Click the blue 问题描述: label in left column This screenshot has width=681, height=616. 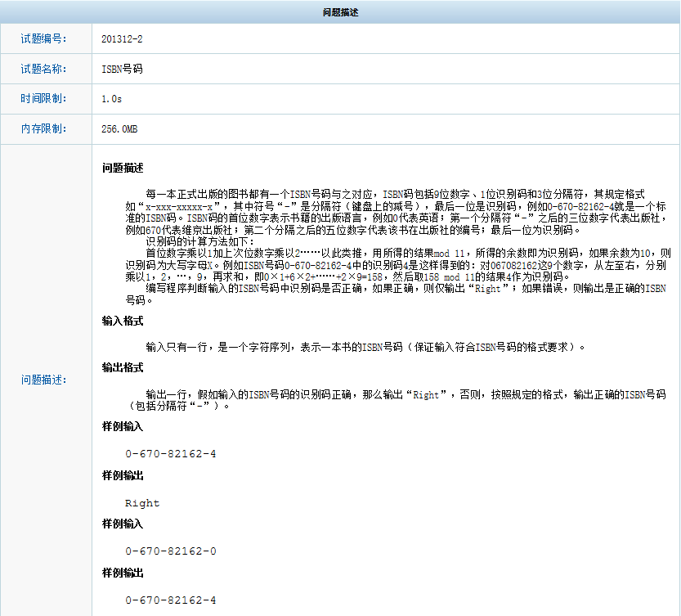43,380
